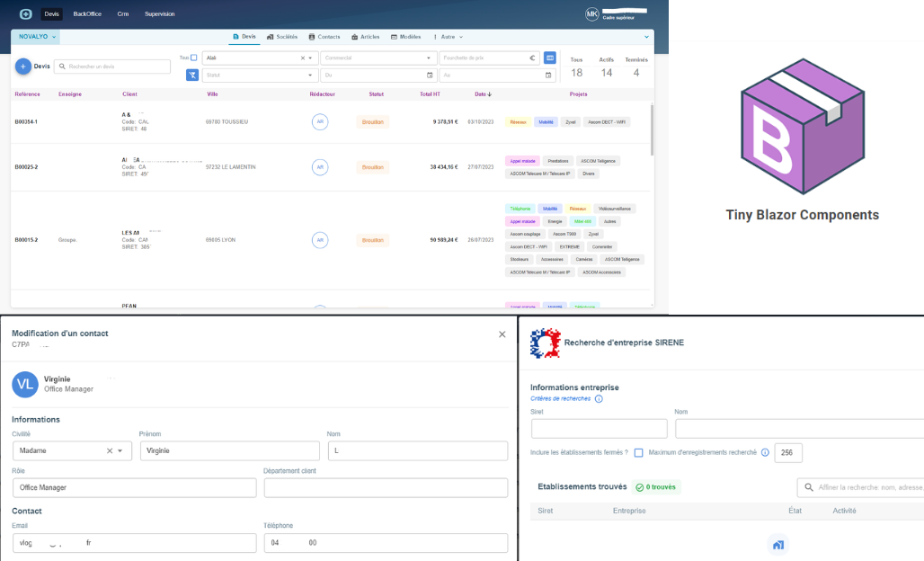Image resolution: width=924 pixels, height=561 pixels.
Task: Click the Prénom field containing Virginie
Action: pos(230,450)
